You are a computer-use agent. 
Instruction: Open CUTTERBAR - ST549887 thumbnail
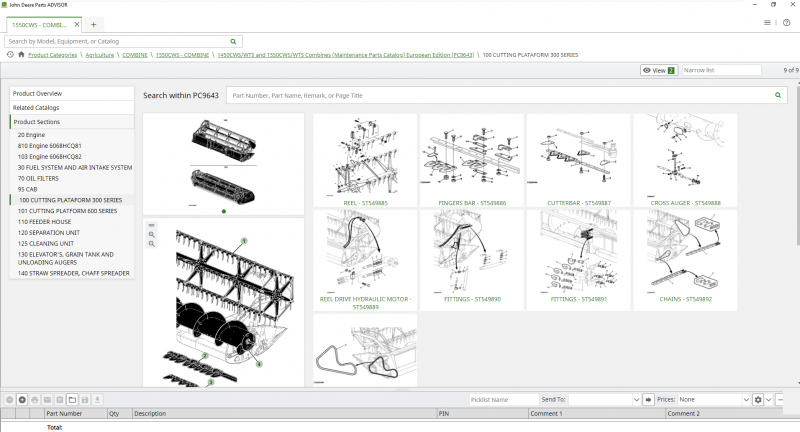[x=579, y=160]
